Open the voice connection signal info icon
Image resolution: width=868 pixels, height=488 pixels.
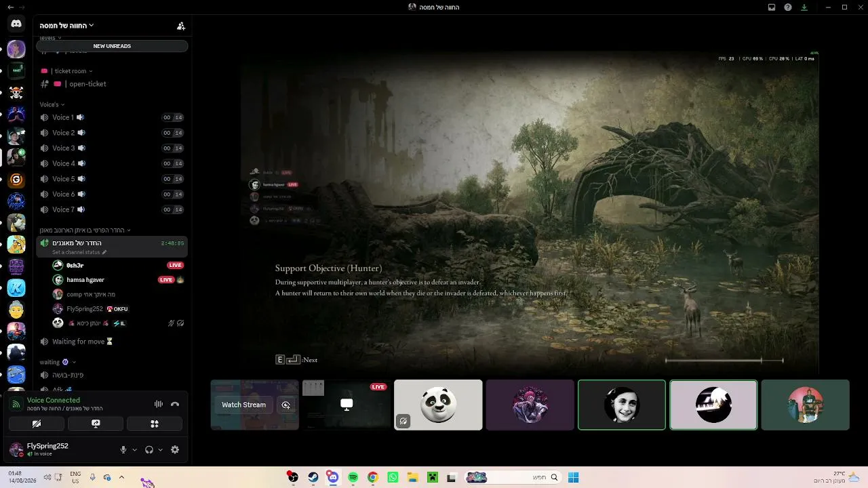click(x=16, y=404)
